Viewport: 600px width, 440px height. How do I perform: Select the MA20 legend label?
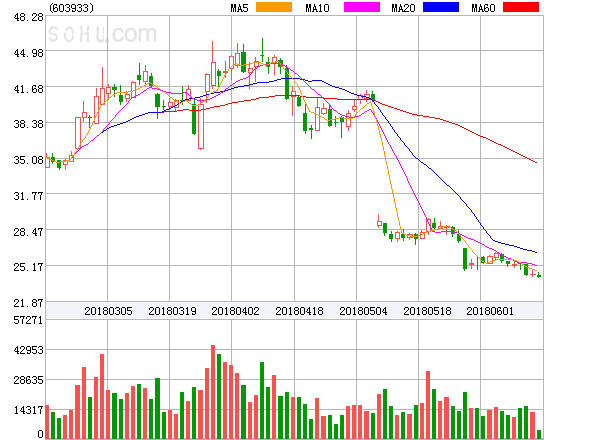click(x=403, y=8)
